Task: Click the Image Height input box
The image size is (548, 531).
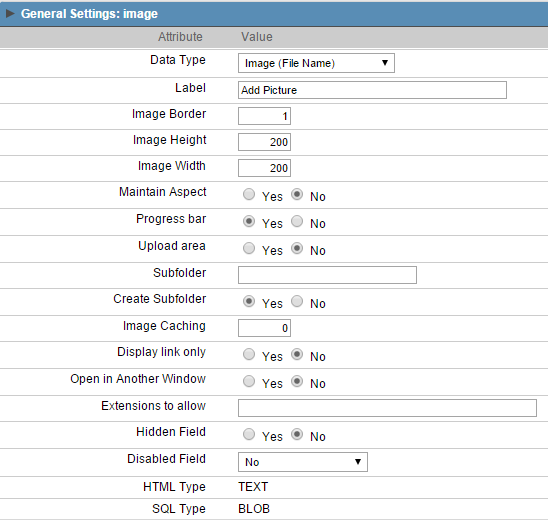Action: (264, 142)
